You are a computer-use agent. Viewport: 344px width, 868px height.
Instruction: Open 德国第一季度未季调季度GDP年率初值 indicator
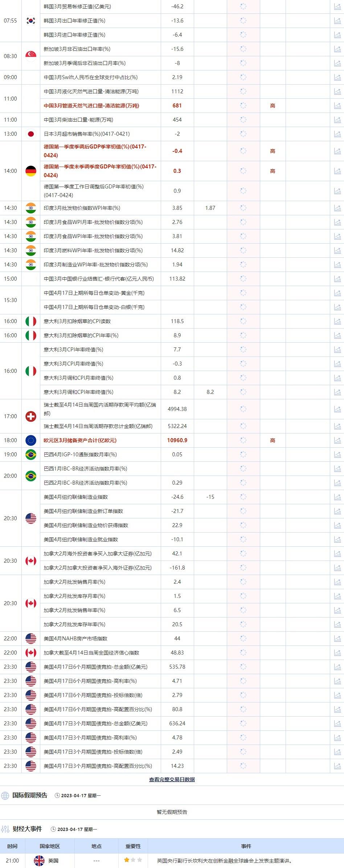(x=100, y=171)
